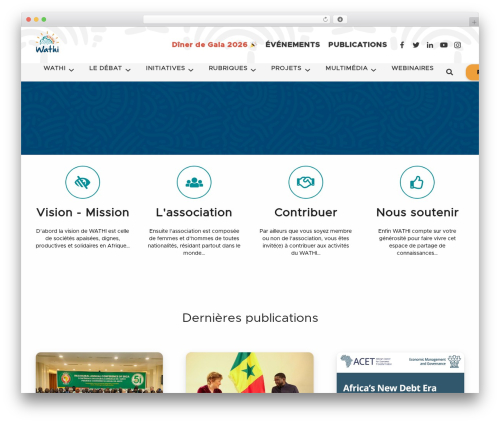Click the Contribuer handshake icon
The height and width of the screenshot is (423, 500).
[x=306, y=182]
